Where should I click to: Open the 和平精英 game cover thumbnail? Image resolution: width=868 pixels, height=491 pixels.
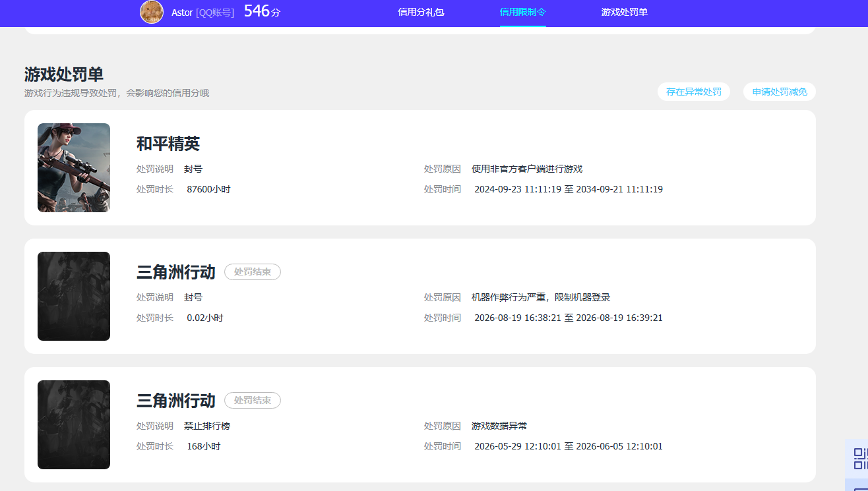(74, 167)
